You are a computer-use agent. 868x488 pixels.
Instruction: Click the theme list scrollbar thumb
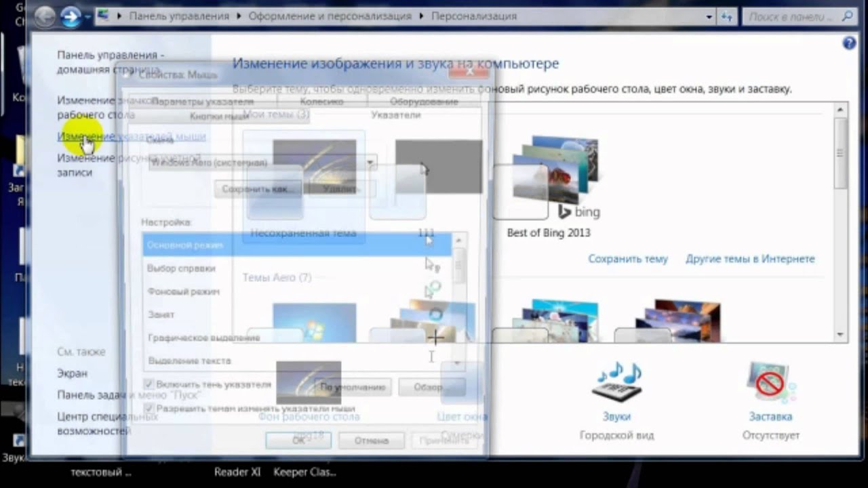click(841, 153)
